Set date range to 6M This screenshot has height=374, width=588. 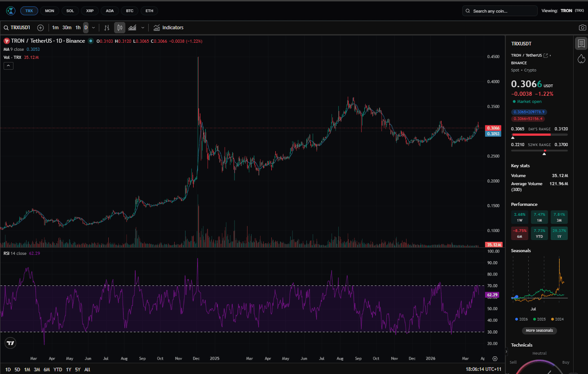click(x=47, y=370)
